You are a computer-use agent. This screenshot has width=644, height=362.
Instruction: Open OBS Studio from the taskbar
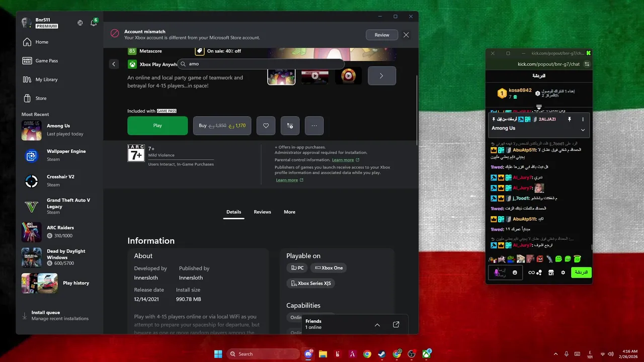tap(412, 354)
